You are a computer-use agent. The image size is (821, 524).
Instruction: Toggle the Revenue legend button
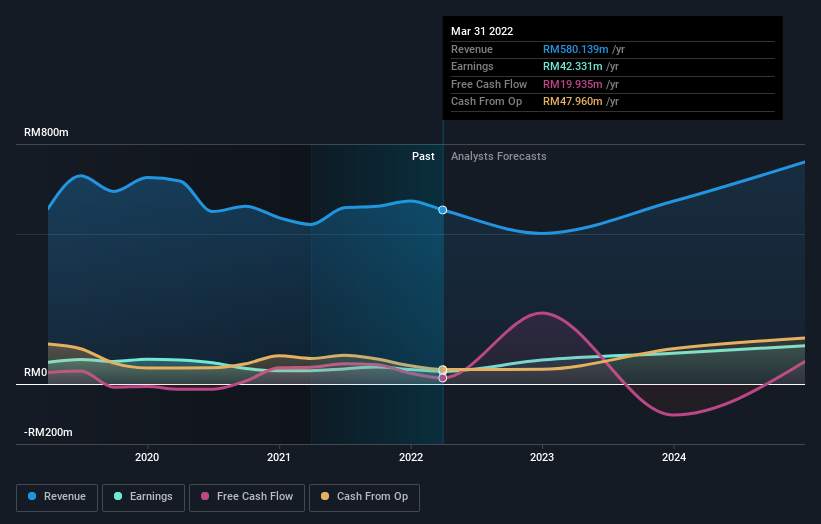point(57,497)
